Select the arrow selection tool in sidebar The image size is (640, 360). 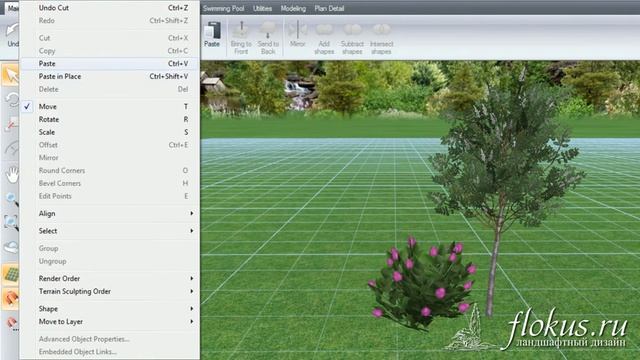[11, 75]
